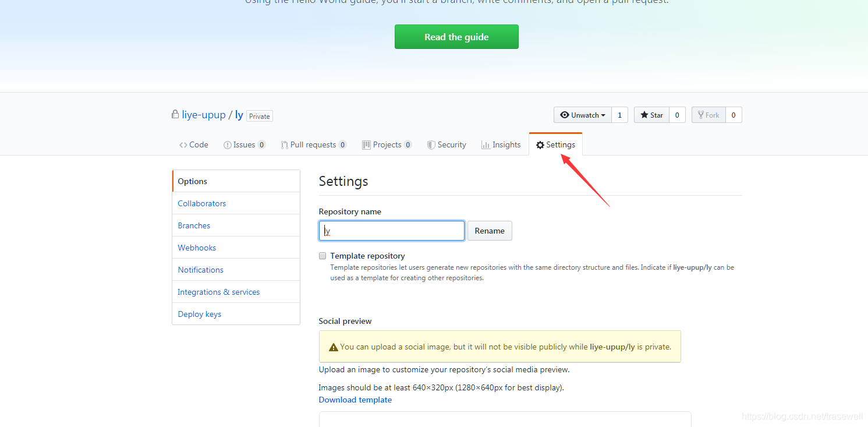Click the Social preview heading
Viewport: 868px width, 427px height.
(345, 321)
